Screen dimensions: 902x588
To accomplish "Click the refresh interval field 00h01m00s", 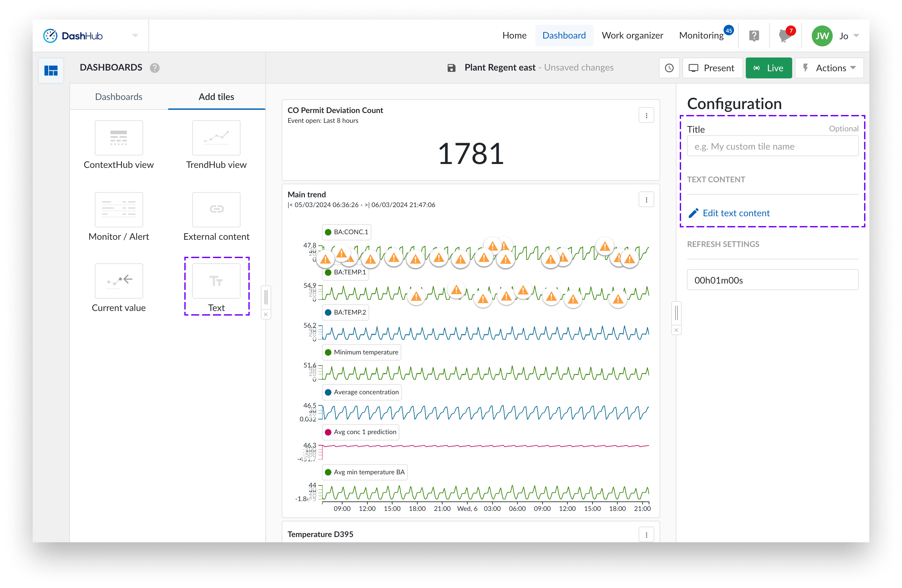I will (773, 280).
